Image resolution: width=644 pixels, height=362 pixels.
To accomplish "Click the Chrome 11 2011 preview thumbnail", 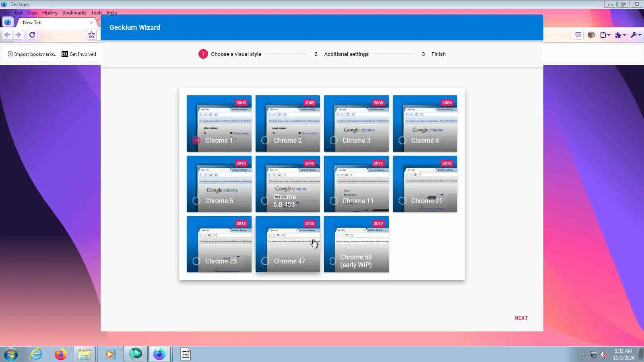I will click(356, 183).
